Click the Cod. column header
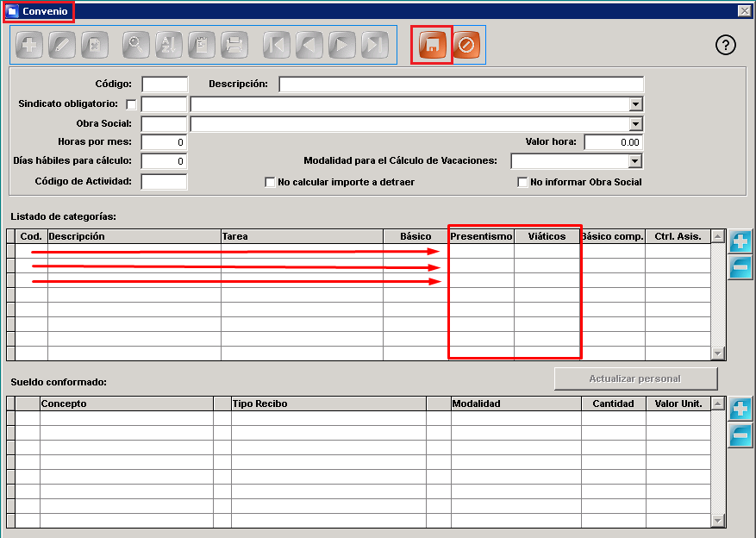 31,236
